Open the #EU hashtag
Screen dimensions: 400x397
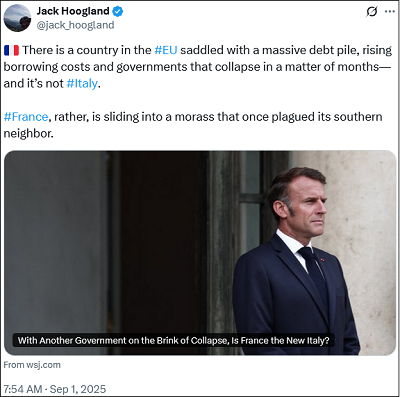coord(166,50)
